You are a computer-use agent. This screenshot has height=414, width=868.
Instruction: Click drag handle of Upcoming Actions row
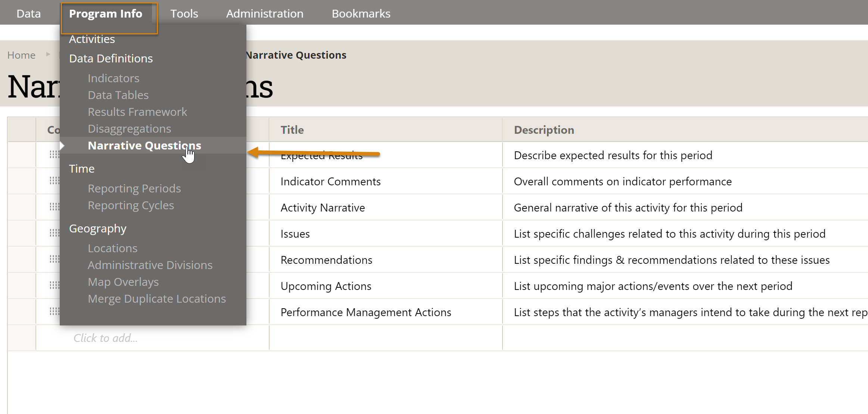click(x=54, y=285)
